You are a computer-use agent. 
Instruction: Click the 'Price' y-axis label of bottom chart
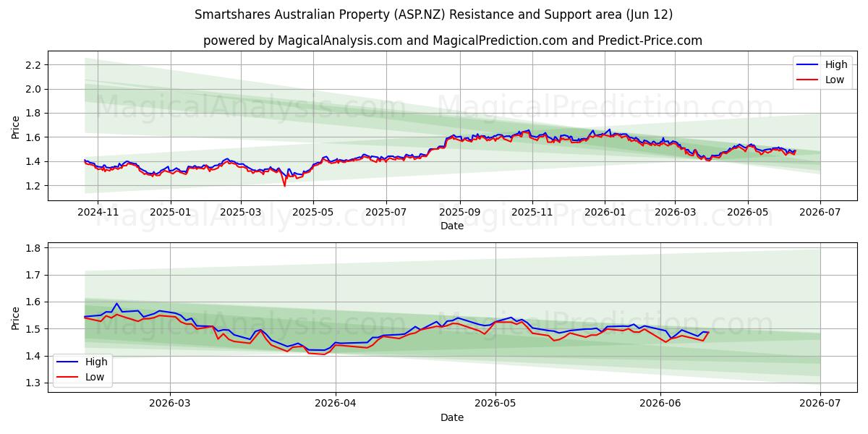(16, 318)
